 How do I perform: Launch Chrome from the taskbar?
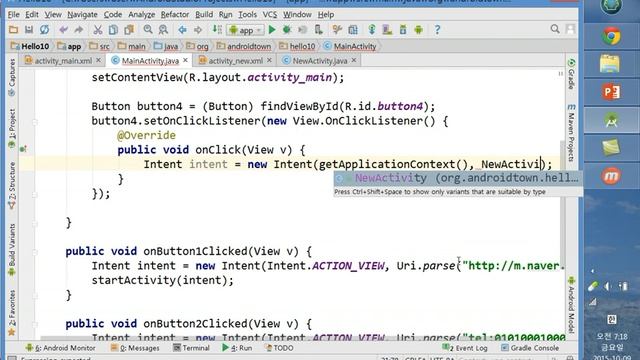tap(611, 36)
